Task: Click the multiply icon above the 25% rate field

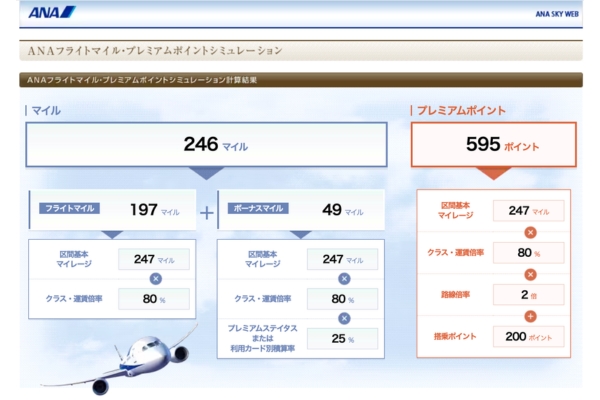Action: tap(344, 318)
